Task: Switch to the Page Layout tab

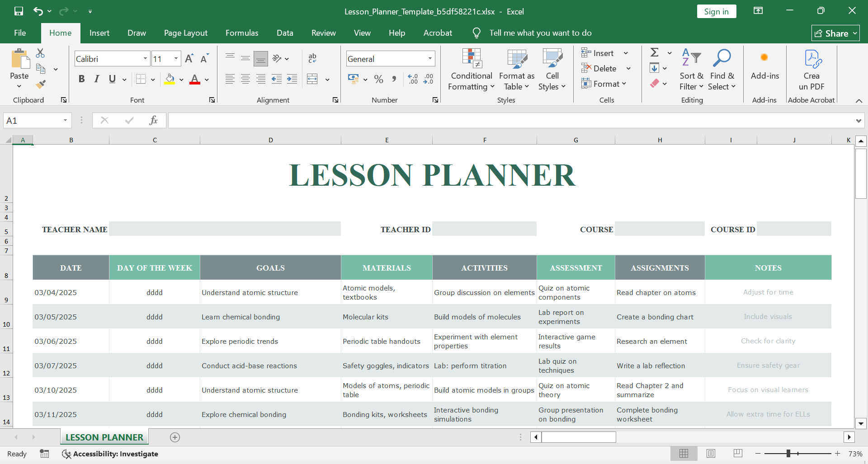Action: 186,33
